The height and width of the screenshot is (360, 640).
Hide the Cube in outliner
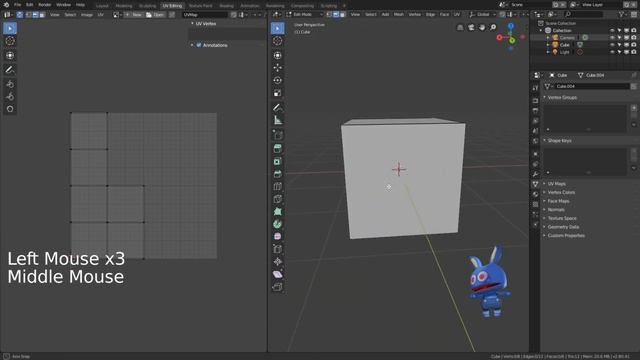[612, 45]
